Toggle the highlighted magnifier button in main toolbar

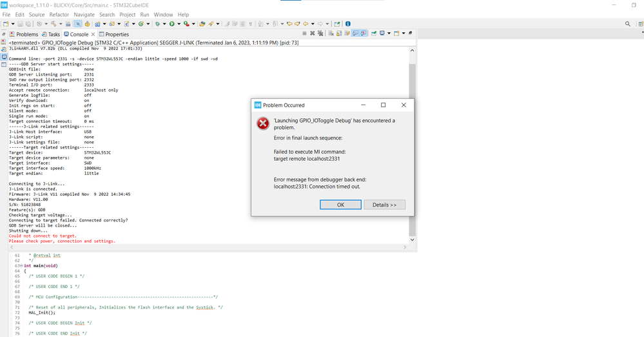[78, 24]
